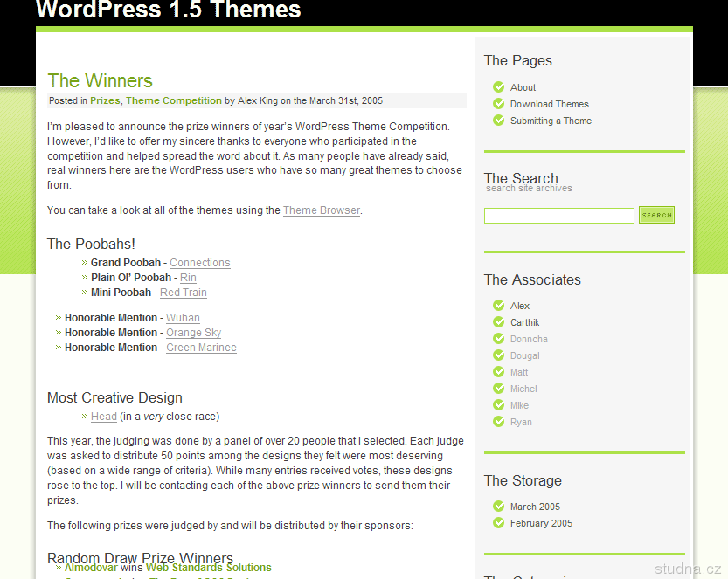
Task: Click the Almodovar winner link
Action: (91, 568)
